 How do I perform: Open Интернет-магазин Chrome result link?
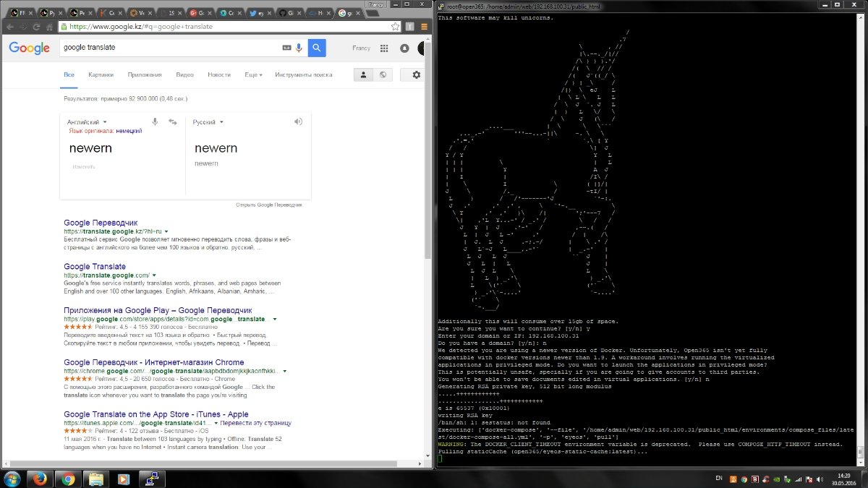154,362
